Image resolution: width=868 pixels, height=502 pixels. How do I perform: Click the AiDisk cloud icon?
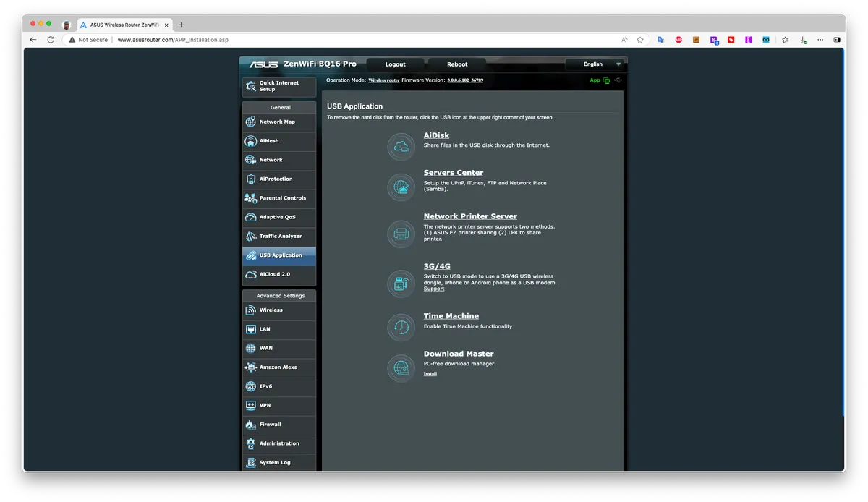point(401,147)
